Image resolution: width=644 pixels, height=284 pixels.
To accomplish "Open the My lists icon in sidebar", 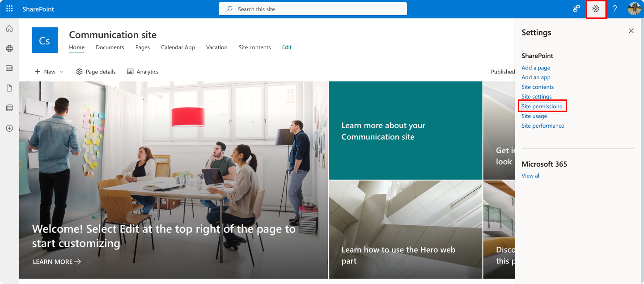I will [9, 108].
